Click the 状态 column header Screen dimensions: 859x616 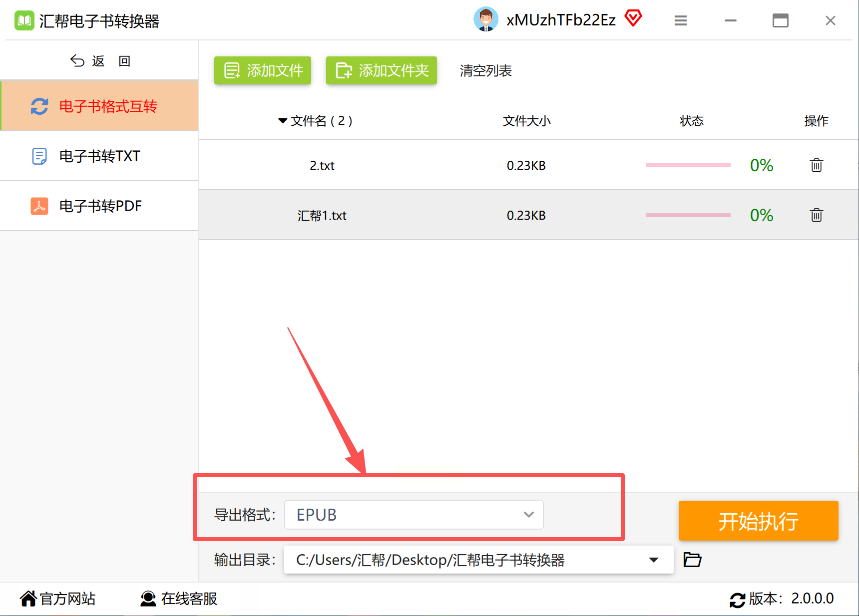pos(692,121)
